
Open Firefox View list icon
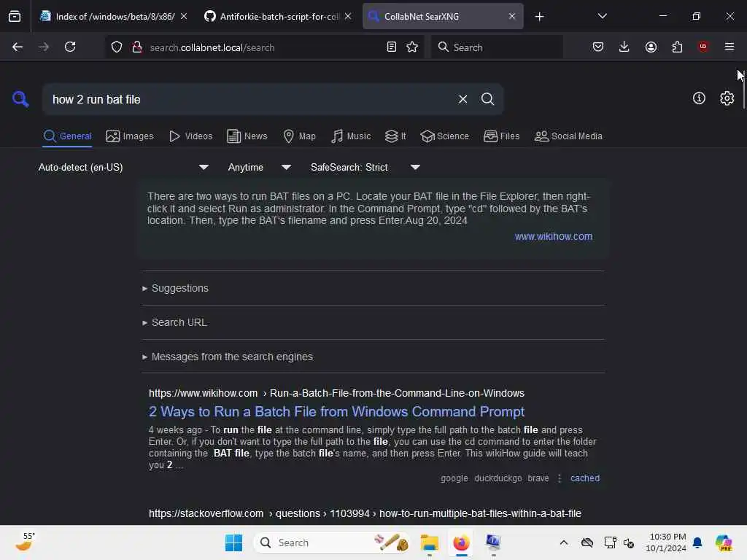coord(15,16)
